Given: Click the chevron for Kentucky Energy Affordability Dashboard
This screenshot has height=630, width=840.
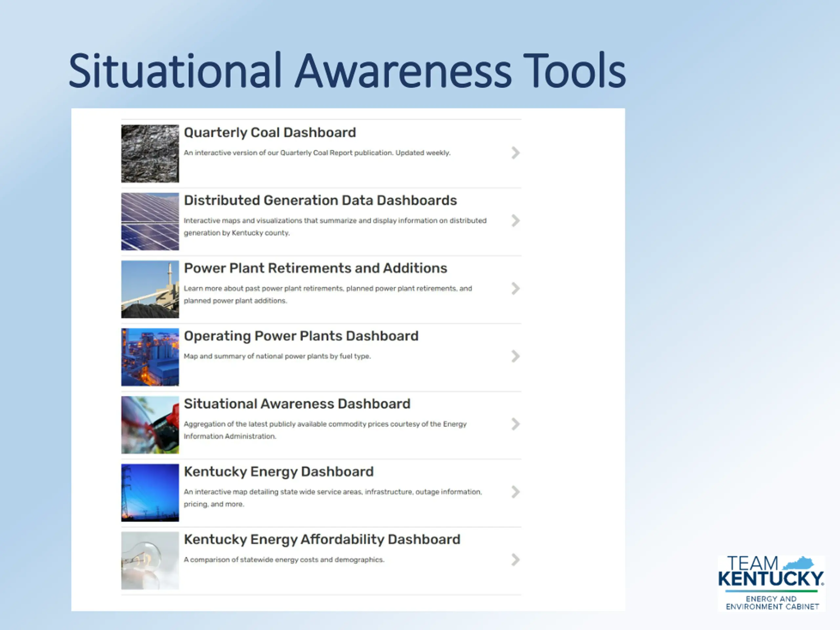Looking at the screenshot, I should [x=515, y=560].
